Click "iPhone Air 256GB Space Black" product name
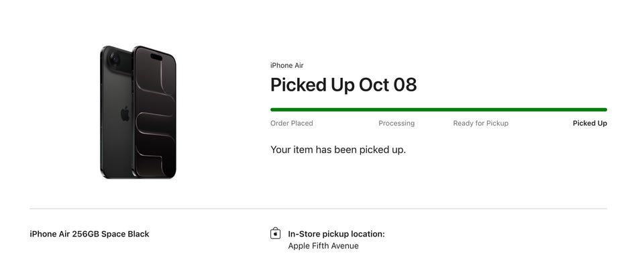This screenshot has height=276, width=644. point(89,234)
